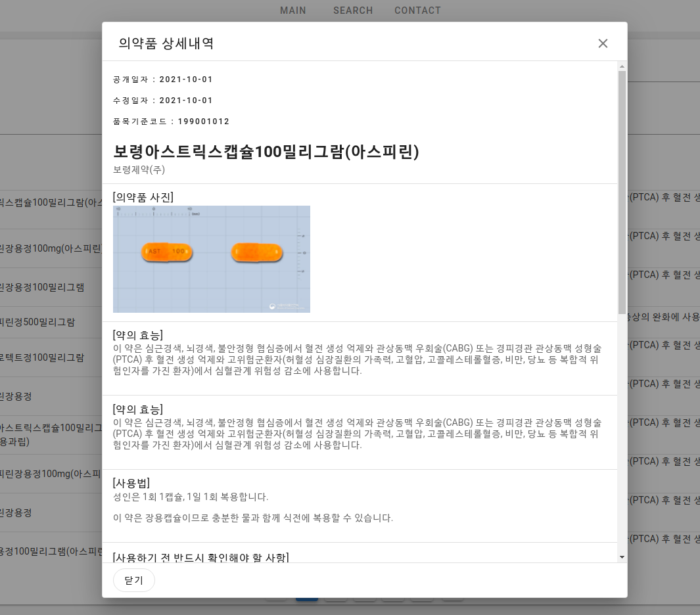Click the [사용법] heading

[x=131, y=483]
